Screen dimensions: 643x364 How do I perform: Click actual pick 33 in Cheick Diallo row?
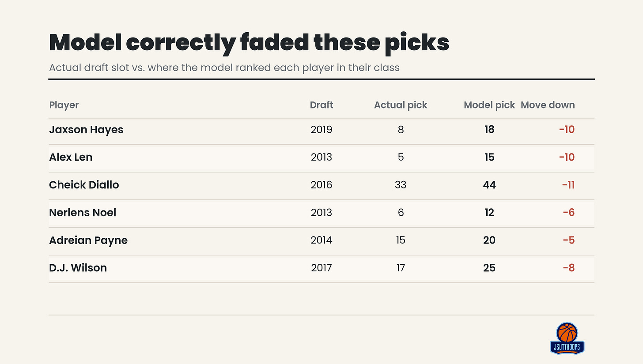pyautogui.click(x=401, y=185)
